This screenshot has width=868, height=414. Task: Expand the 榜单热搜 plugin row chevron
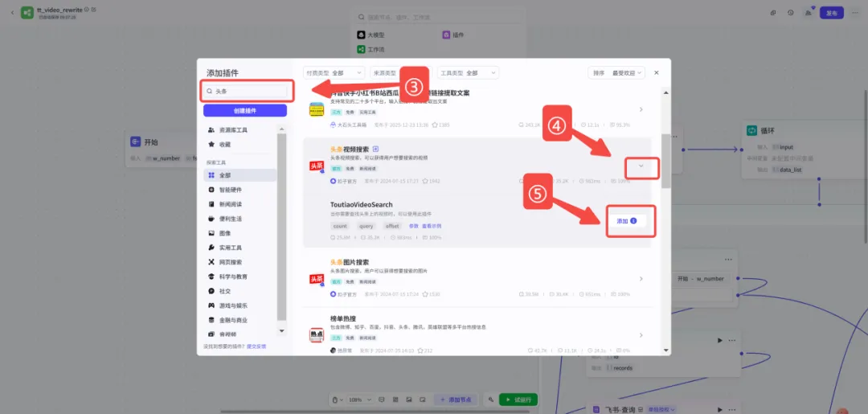coord(641,335)
